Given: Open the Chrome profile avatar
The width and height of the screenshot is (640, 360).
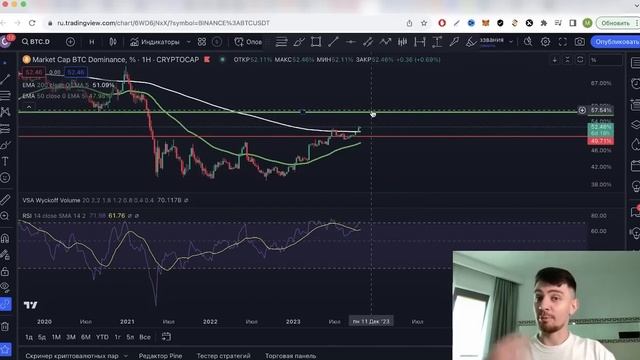Looking at the screenshot, I should 587,23.
